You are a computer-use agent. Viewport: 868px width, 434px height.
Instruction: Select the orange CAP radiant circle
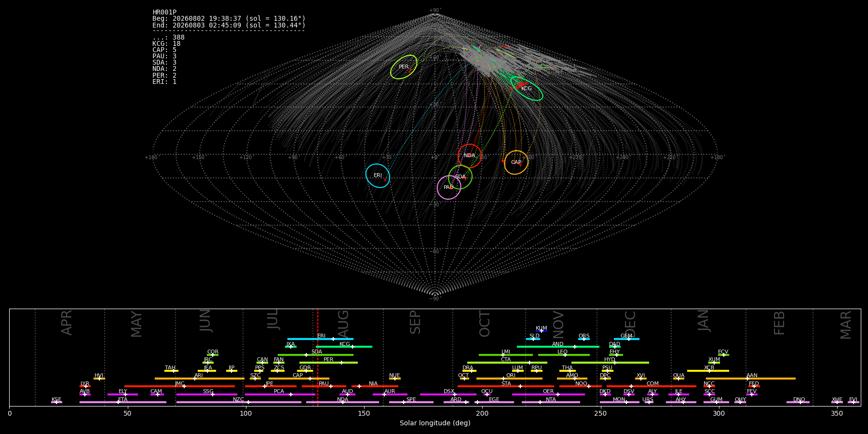[516, 163]
